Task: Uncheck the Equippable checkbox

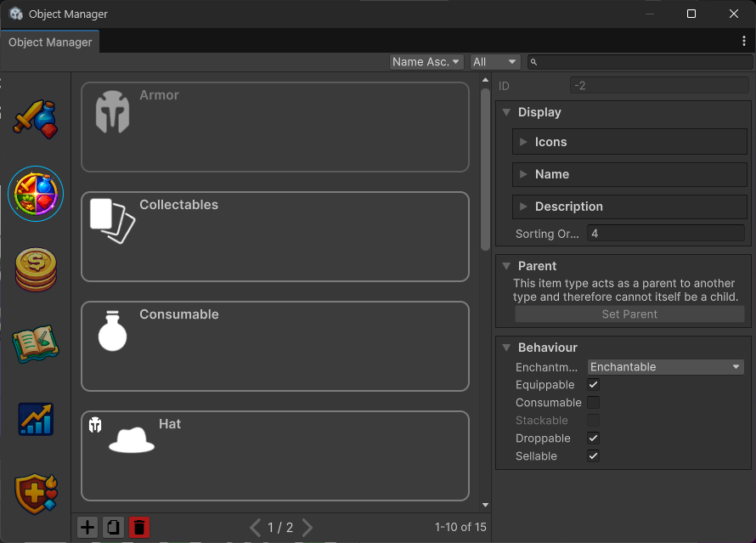Action: (x=594, y=385)
